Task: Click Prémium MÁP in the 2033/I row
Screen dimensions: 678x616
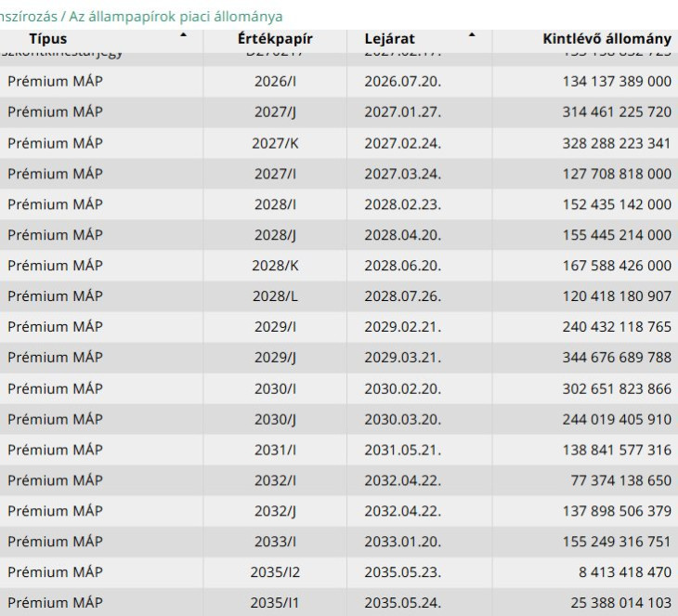Action: [56, 542]
